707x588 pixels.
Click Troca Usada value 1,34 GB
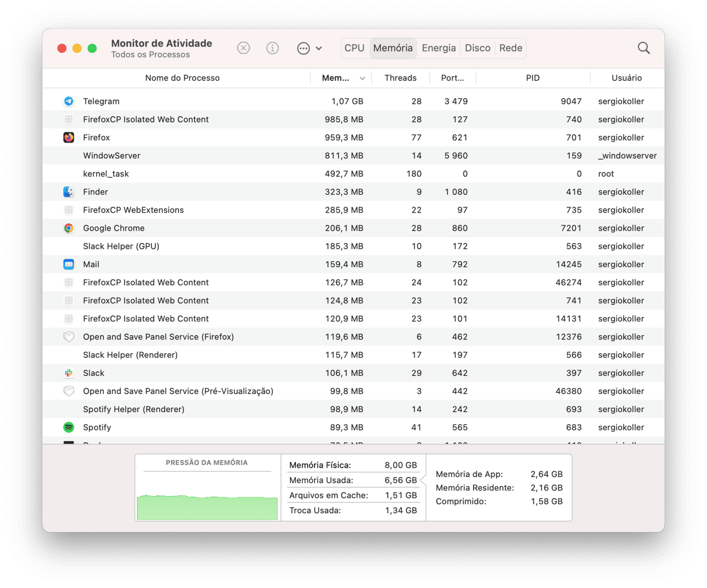click(401, 511)
